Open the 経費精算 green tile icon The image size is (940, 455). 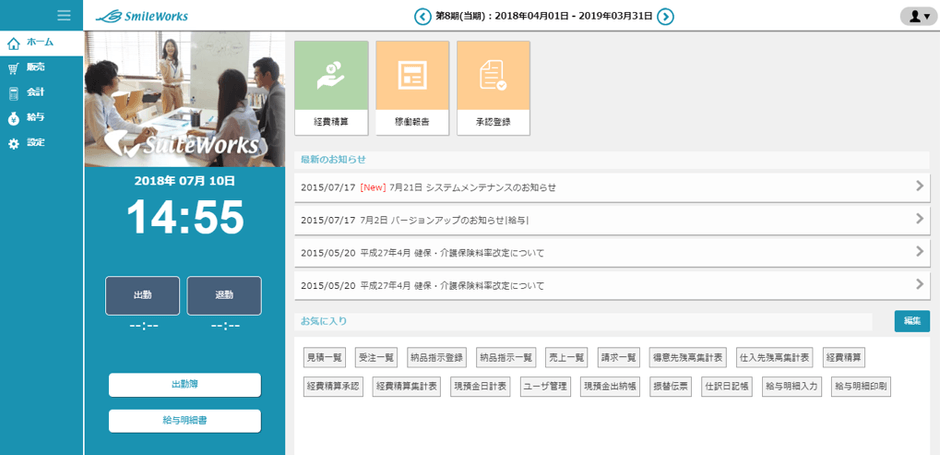coord(331,77)
